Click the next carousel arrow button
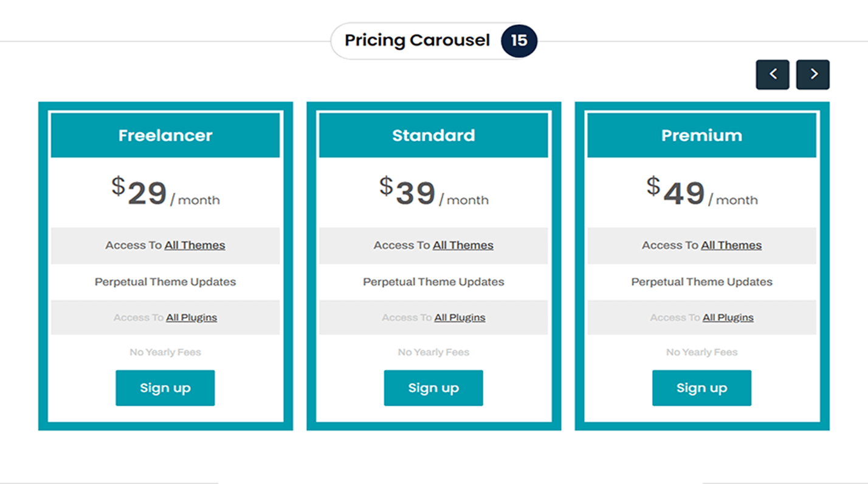 coord(813,75)
